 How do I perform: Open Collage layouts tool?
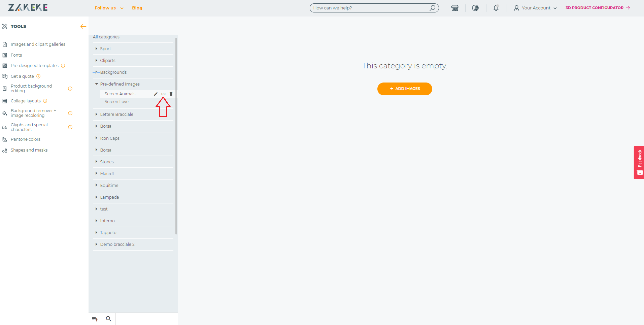(26, 101)
